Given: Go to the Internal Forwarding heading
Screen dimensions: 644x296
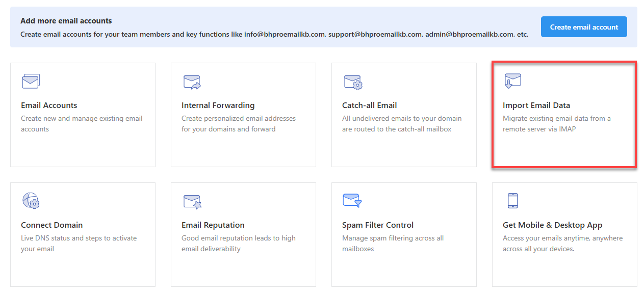Looking at the screenshot, I should [218, 105].
